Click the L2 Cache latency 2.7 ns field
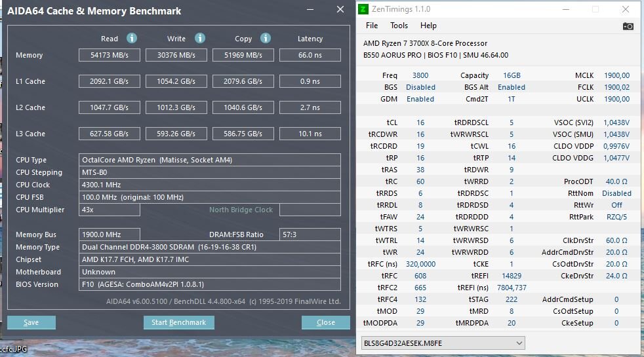The image size is (644, 357). 310,107
